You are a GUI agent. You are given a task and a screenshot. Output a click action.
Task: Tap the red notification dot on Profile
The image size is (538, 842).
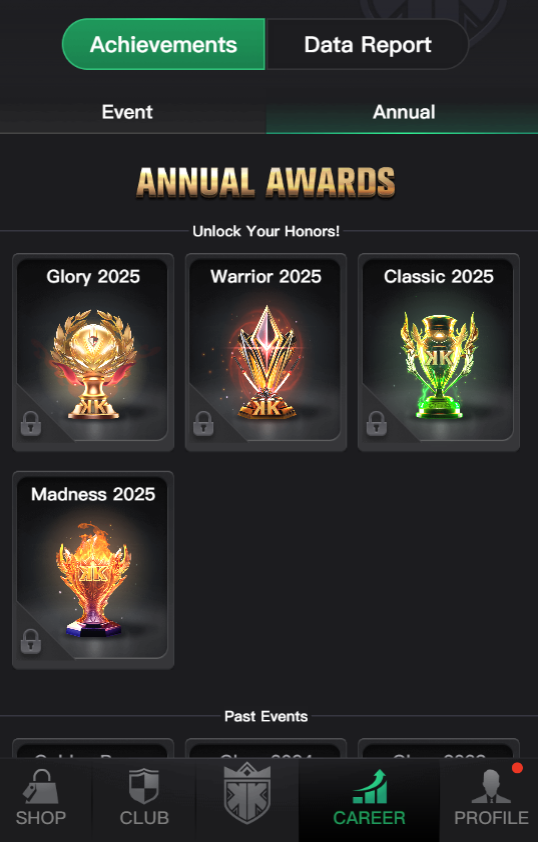517,768
